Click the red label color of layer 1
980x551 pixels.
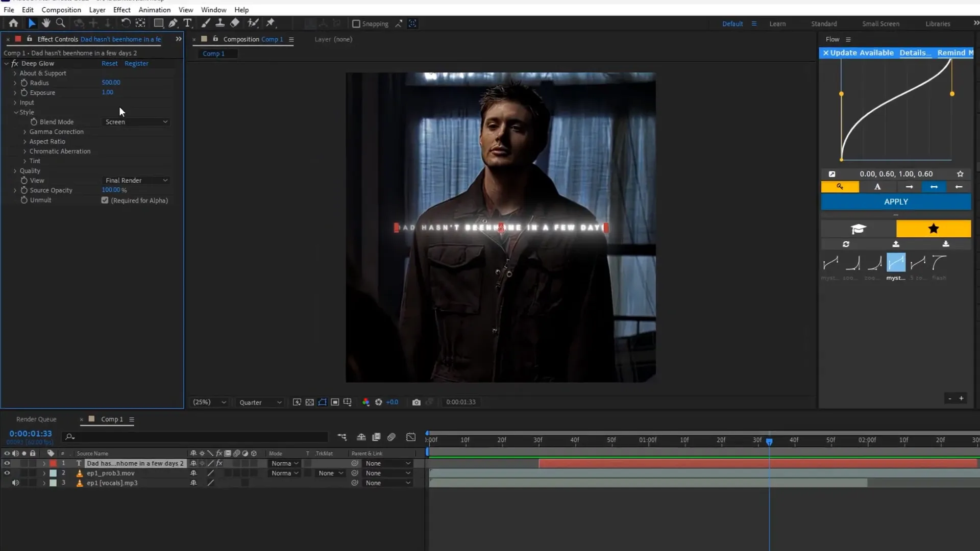click(x=53, y=463)
